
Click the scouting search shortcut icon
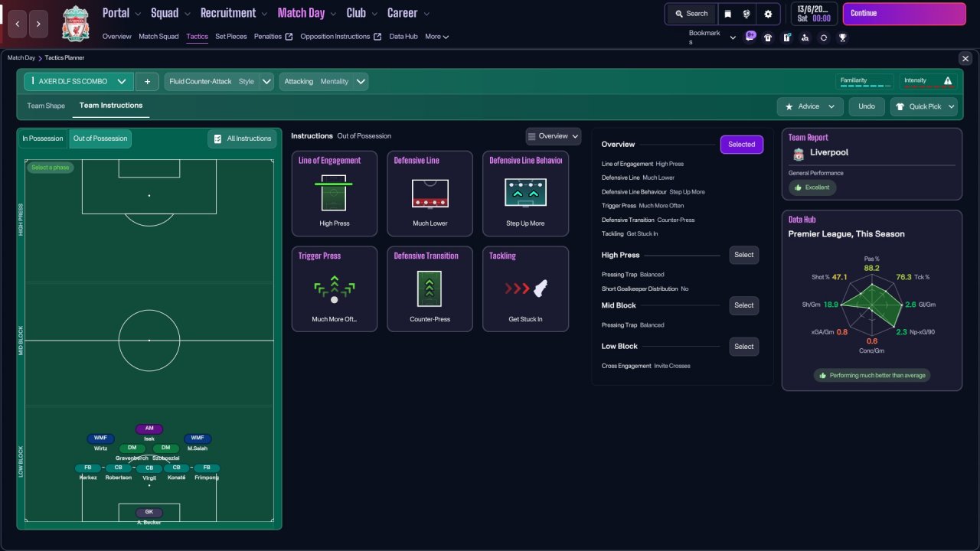click(805, 37)
